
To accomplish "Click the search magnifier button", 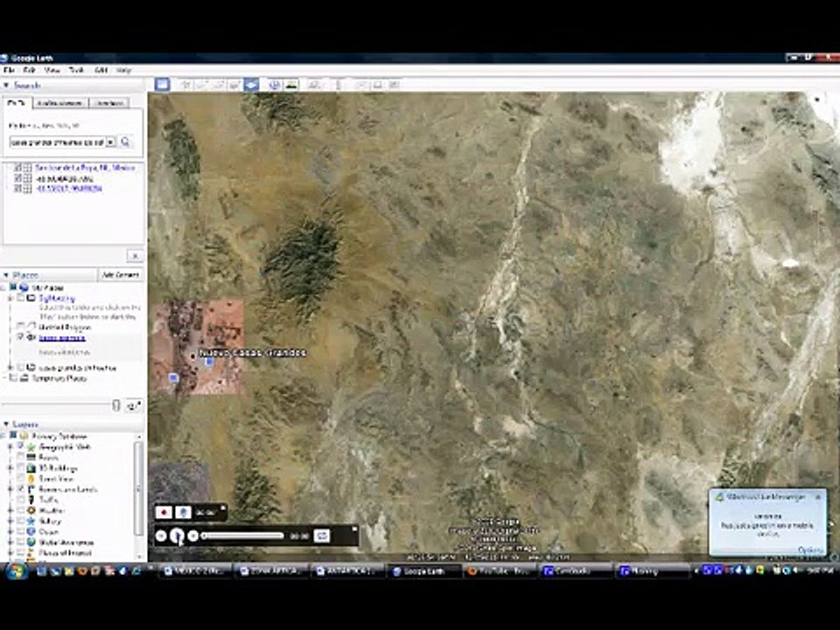I will [125, 142].
